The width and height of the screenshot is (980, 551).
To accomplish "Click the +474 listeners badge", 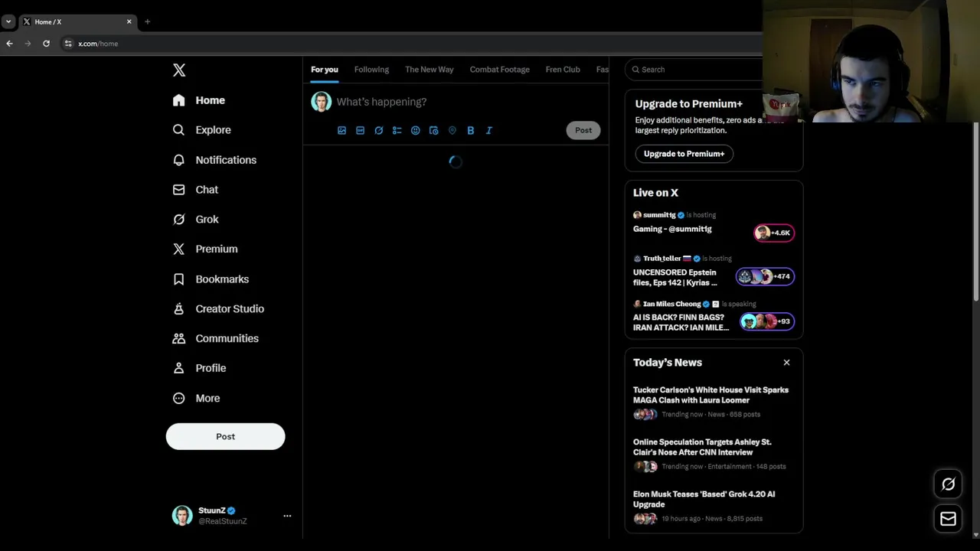I will point(765,276).
